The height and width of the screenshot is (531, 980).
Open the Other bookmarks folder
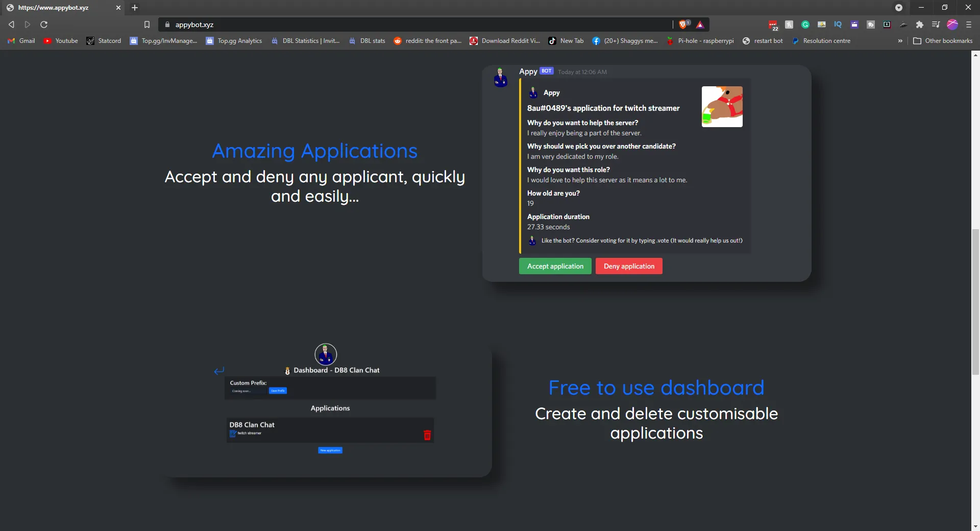943,41
